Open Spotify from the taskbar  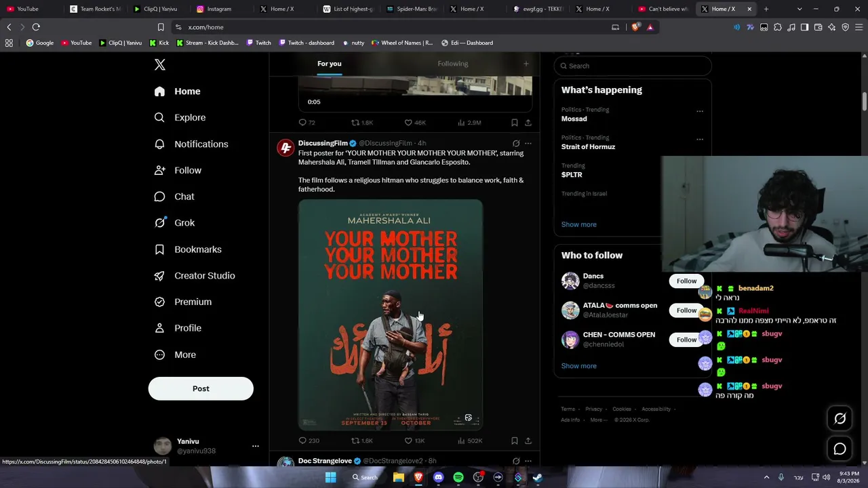458,477
